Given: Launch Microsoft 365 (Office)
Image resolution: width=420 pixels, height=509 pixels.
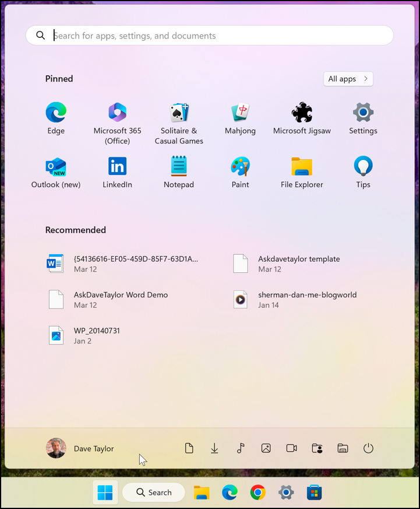Looking at the screenshot, I should (x=118, y=124).
